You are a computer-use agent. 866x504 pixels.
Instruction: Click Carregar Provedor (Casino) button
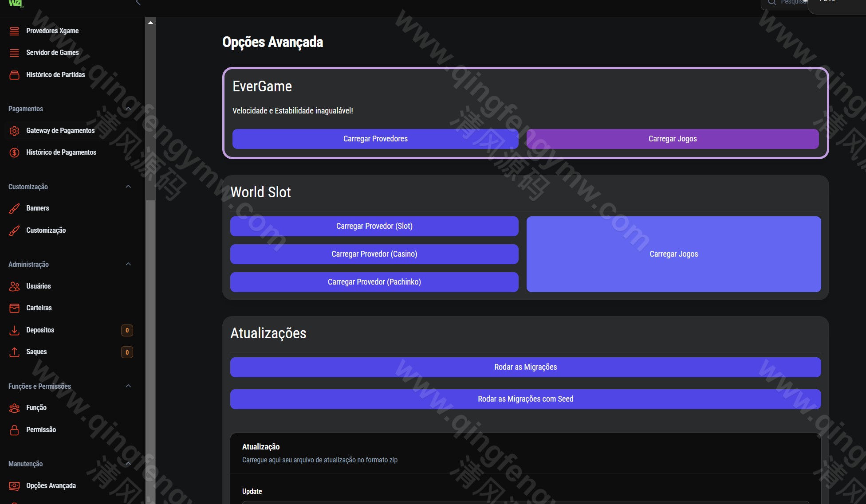click(x=374, y=254)
